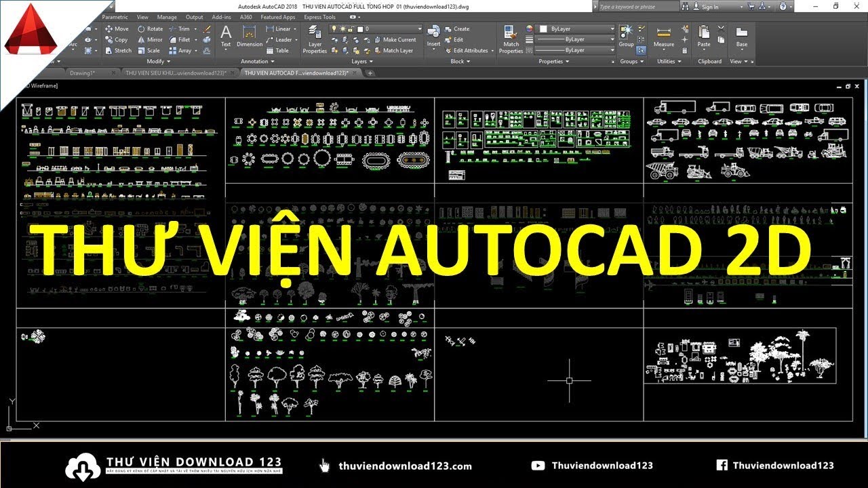Image resolution: width=868 pixels, height=488 pixels.
Task: Open Layer Properties manager
Action: pos(315,39)
